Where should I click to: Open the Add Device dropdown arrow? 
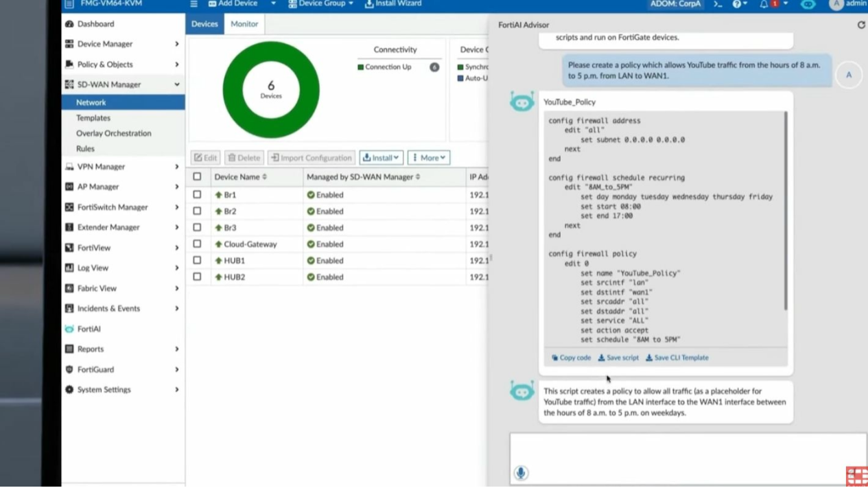click(273, 3)
